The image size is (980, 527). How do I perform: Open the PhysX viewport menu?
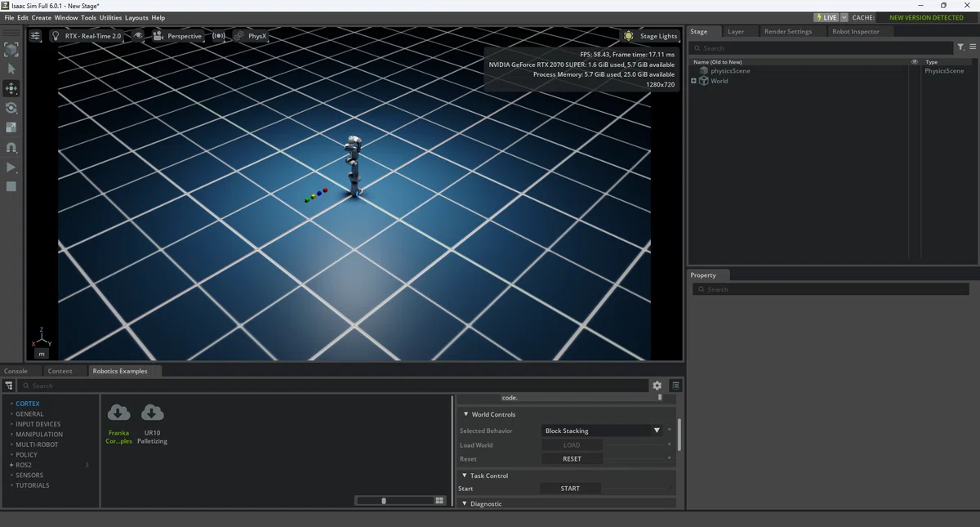251,36
